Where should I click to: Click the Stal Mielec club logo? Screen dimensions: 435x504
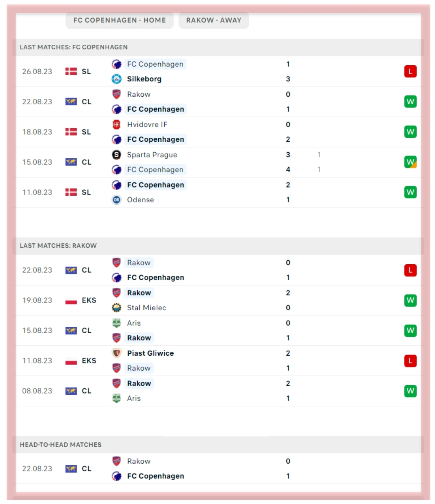(116, 308)
